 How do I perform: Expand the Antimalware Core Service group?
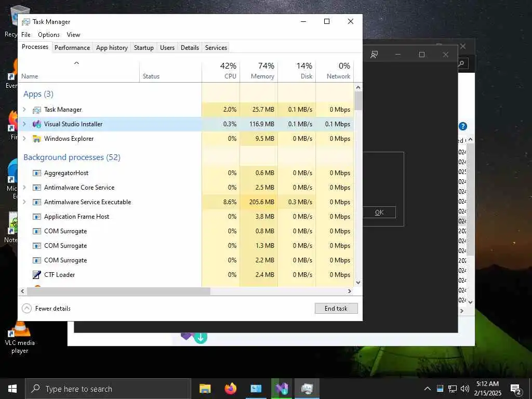click(24, 187)
